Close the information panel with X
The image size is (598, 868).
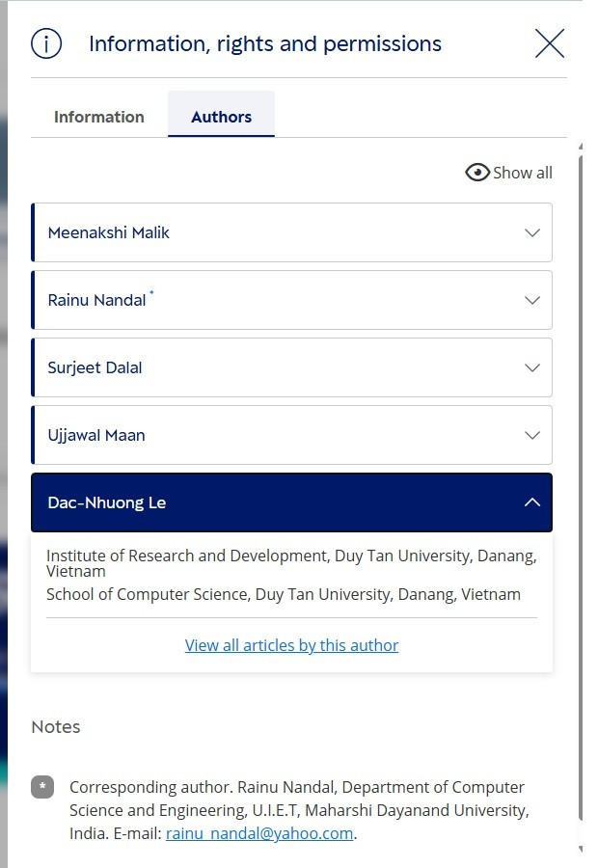pos(550,43)
